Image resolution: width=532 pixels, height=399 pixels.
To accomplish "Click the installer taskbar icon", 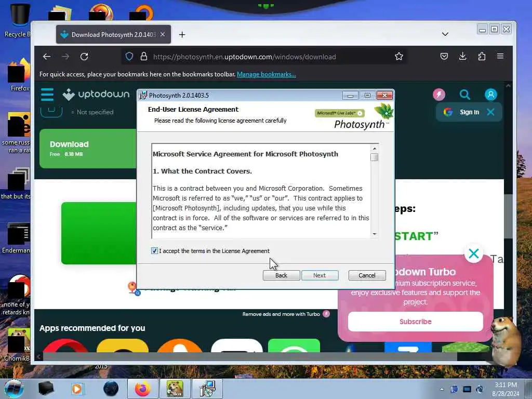I will [x=207, y=389].
